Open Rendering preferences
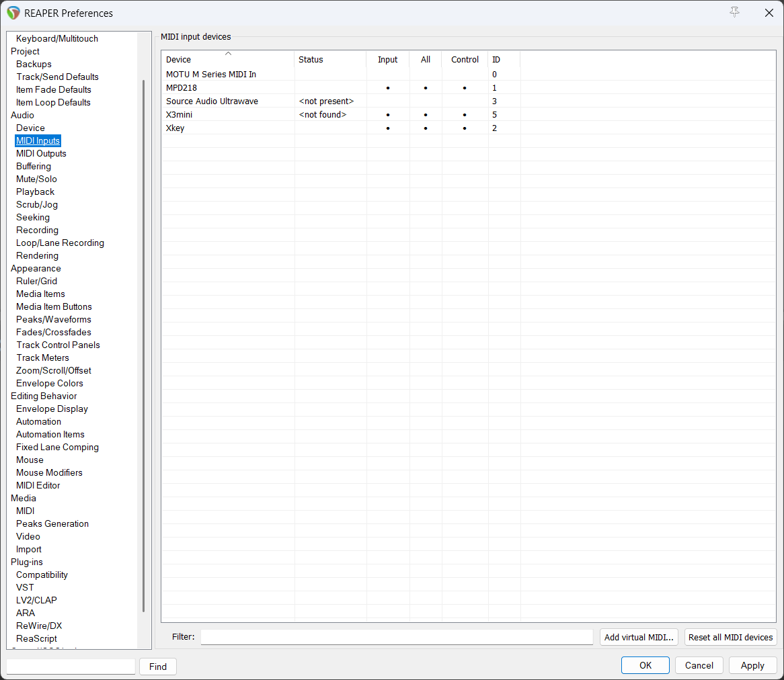Image resolution: width=784 pixels, height=680 pixels. 37,256
